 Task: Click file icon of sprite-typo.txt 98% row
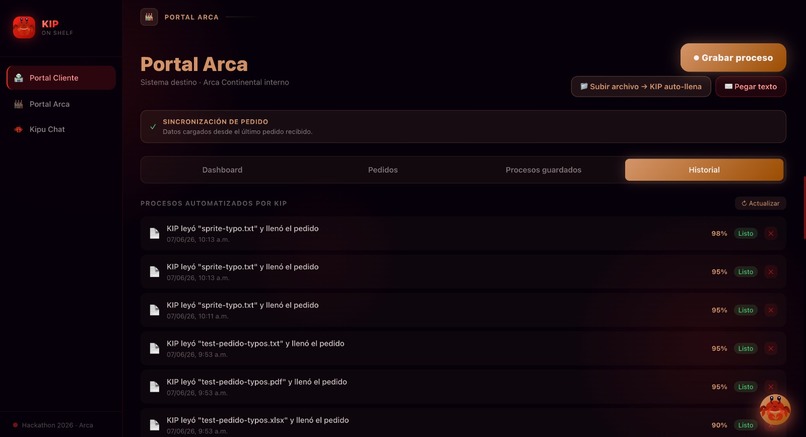pyautogui.click(x=154, y=233)
